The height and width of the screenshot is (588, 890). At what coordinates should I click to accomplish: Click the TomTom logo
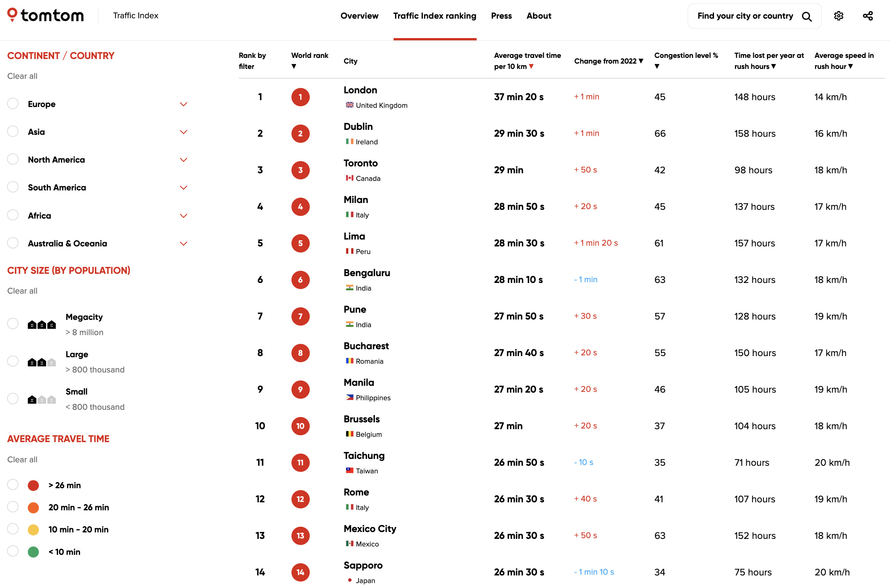pos(45,15)
